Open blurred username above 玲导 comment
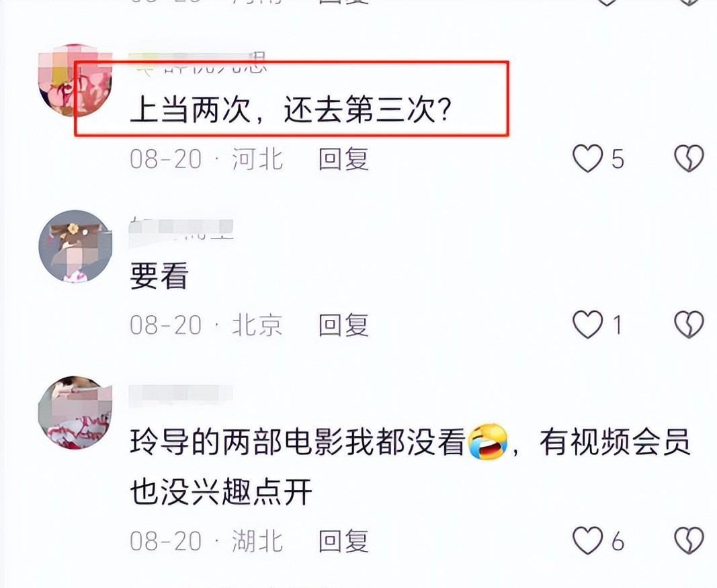The image size is (717, 588). click(x=181, y=395)
